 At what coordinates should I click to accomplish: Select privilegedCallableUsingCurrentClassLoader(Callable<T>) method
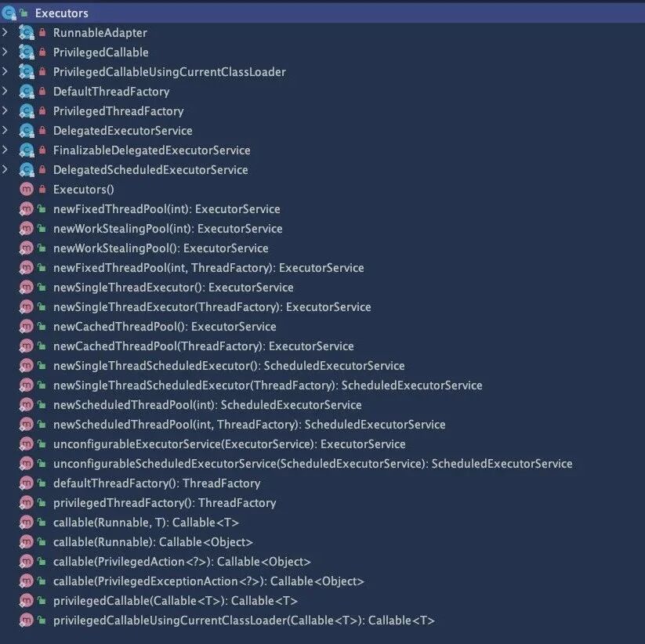[243, 620]
